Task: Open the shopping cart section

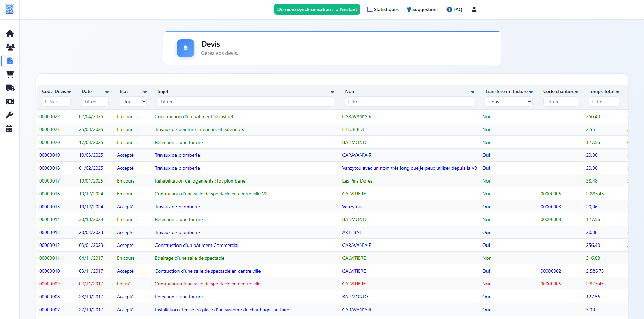Action: pyautogui.click(x=10, y=74)
